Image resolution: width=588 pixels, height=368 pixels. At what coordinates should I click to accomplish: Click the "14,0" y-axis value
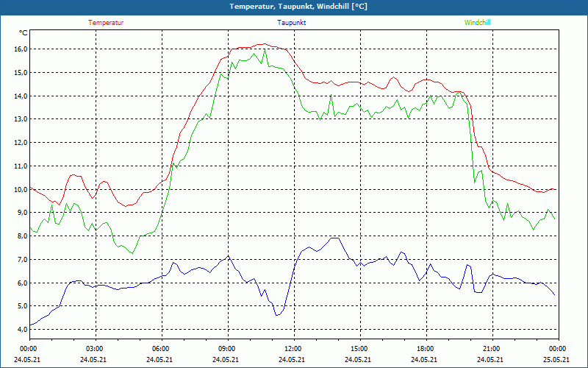[21, 96]
